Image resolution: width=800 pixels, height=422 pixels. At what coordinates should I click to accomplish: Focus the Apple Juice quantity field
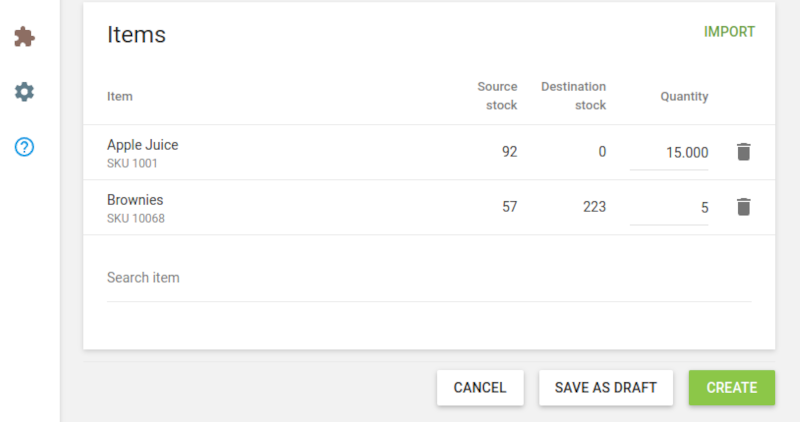(x=669, y=153)
